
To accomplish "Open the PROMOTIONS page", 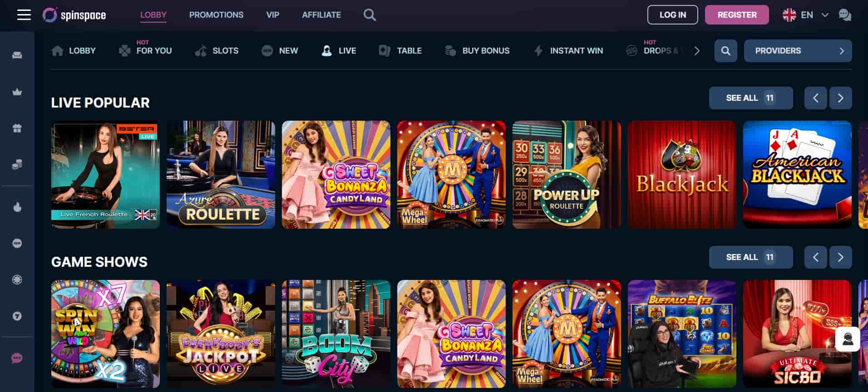I will tap(216, 15).
